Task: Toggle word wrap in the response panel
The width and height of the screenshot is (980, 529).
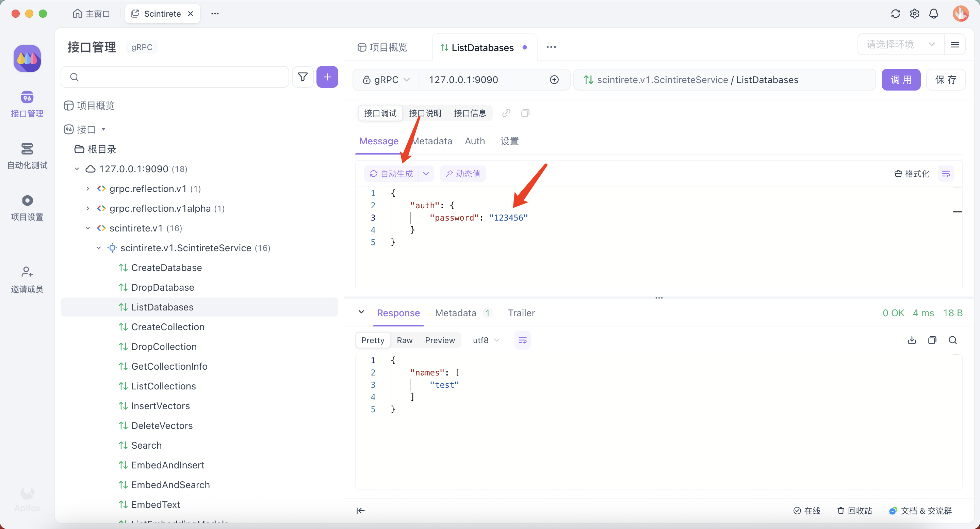Action: pos(522,340)
